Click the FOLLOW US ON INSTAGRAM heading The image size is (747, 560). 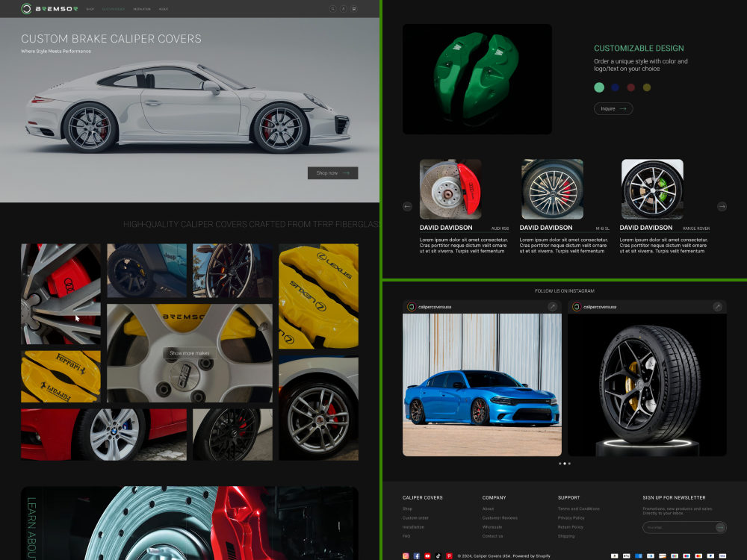click(565, 290)
